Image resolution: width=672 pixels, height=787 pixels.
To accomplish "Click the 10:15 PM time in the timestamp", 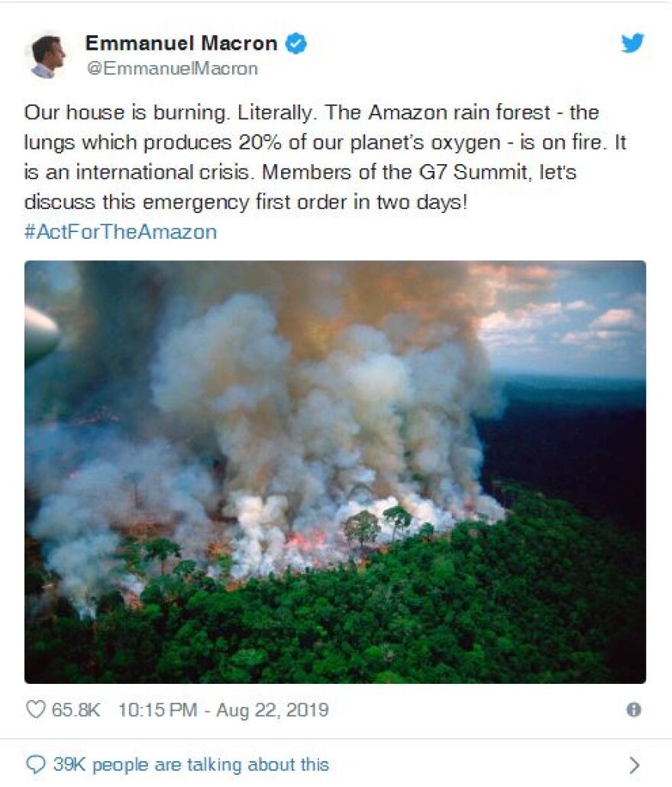I will pyautogui.click(x=157, y=710).
